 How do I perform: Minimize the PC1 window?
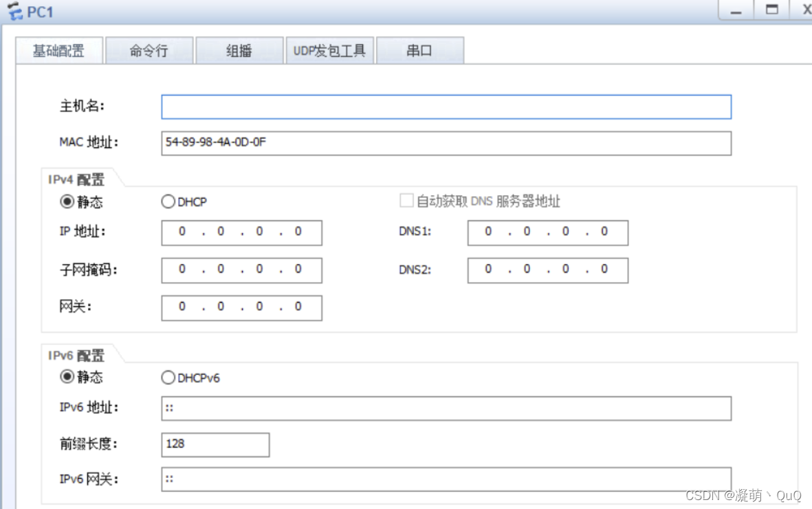[x=736, y=10]
